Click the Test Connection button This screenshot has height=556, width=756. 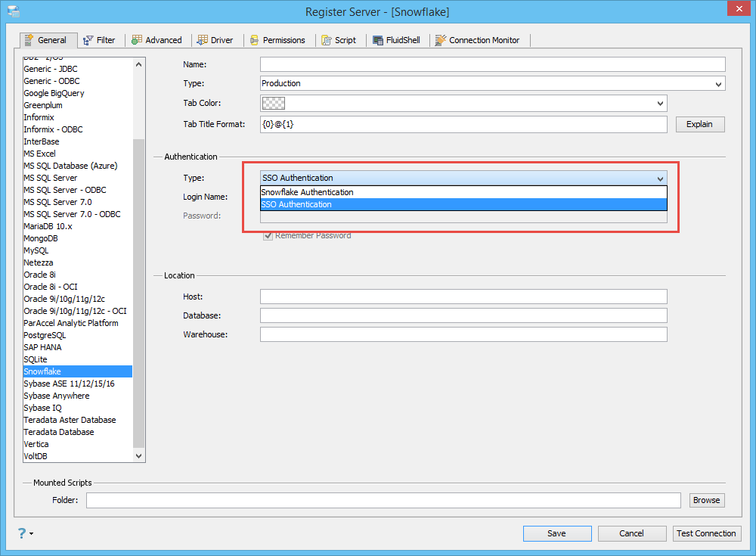(706, 533)
